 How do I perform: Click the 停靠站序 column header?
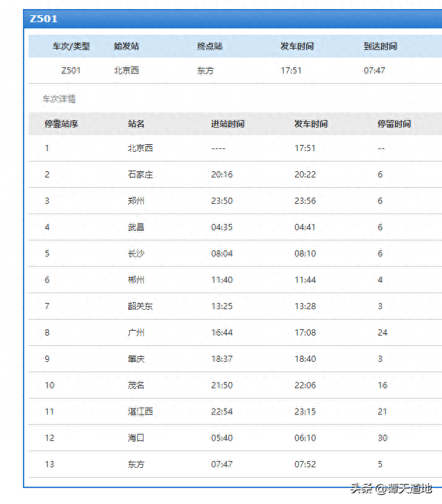click(61, 124)
